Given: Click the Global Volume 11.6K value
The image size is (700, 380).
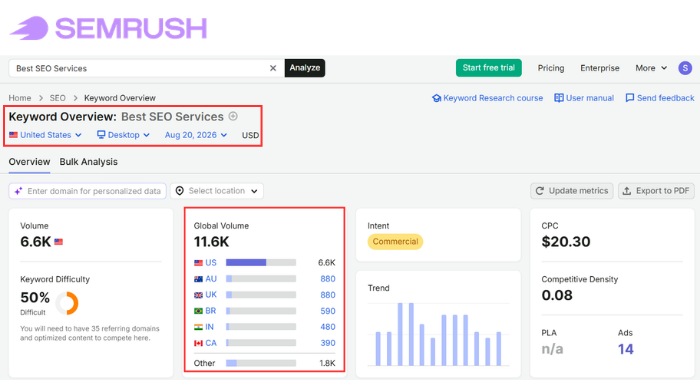Looking at the screenshot, I should click(211, 242).
